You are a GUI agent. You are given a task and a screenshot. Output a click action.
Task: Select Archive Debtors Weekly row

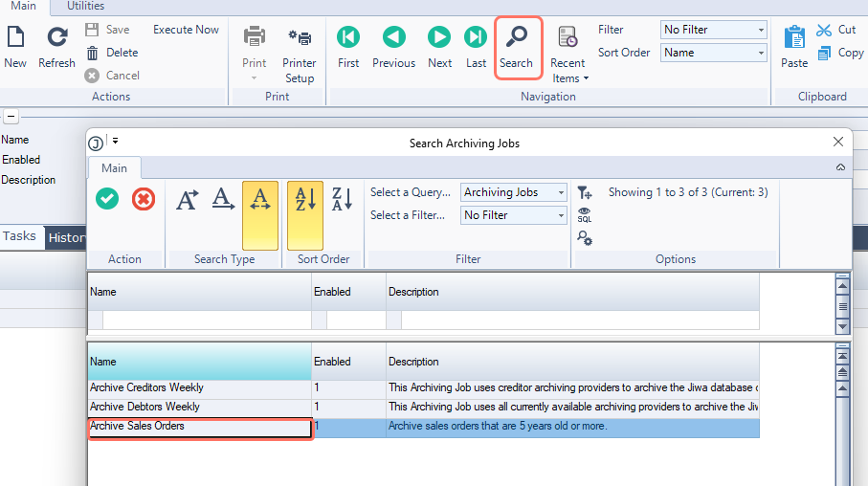[x=424, y=407]
